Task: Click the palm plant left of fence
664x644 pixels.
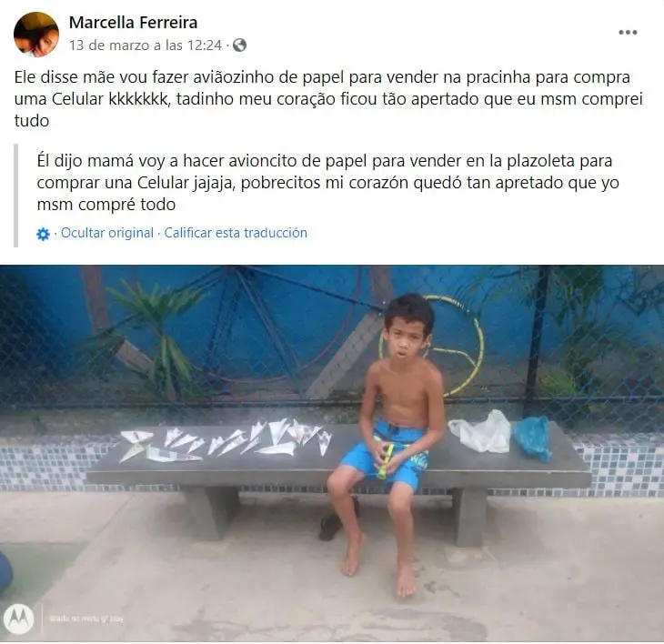Action: pos(155,337)
